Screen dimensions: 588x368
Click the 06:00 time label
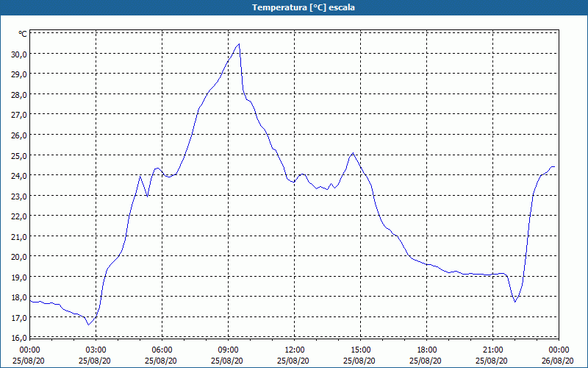(162, 350)
